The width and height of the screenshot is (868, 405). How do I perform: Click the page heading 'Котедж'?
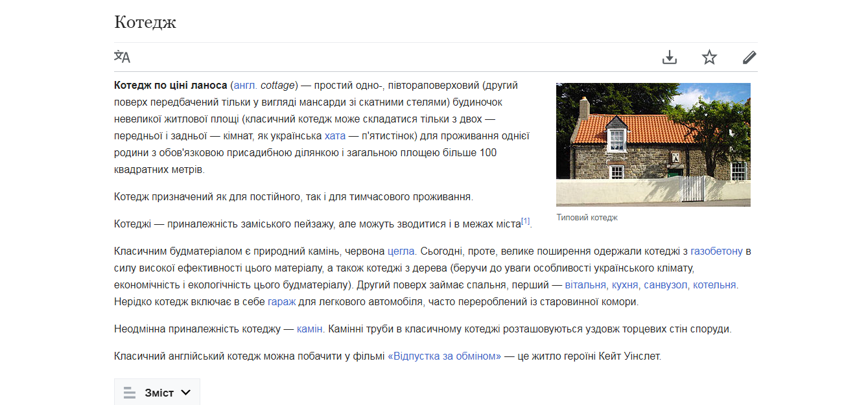click(145, 22)
